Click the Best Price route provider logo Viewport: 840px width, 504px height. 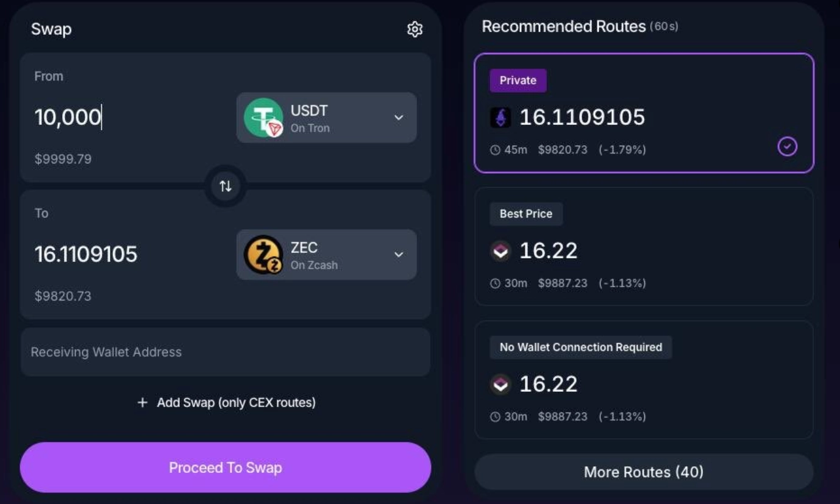tap(500, 250)
